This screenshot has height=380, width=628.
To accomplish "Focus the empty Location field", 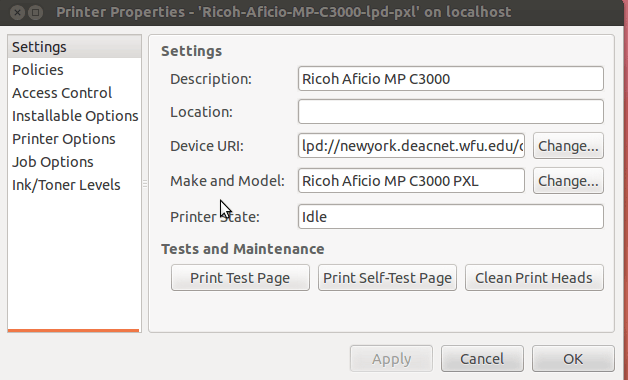I will 451,112.
